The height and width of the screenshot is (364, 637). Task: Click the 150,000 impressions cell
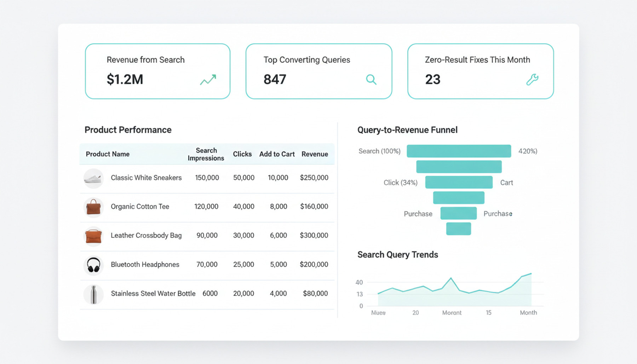(x=207, y=178)
